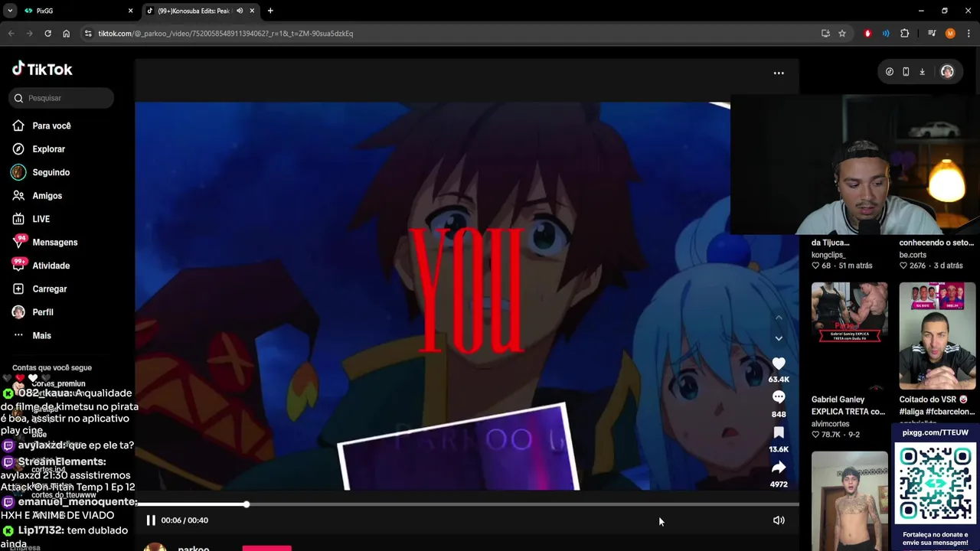Click the install app icon in address bar
The height and width of the screenshot is (551, 980).
[825, 34]
